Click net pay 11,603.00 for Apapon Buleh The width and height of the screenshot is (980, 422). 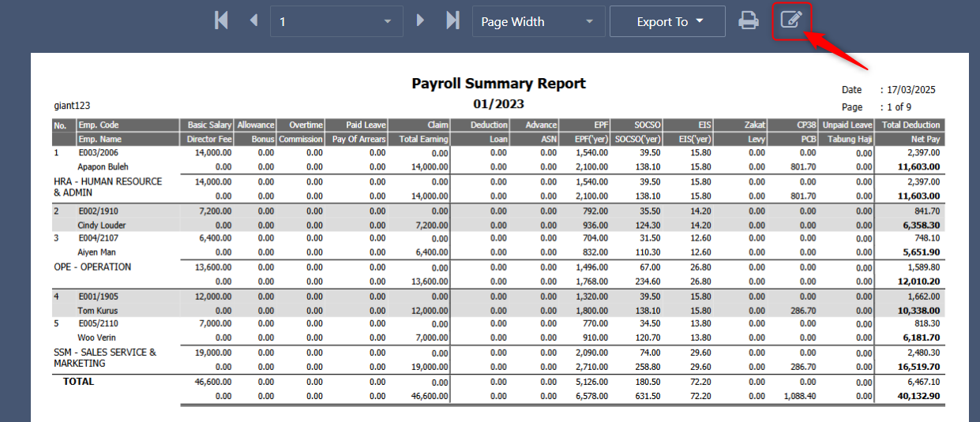tap(918, 167)
